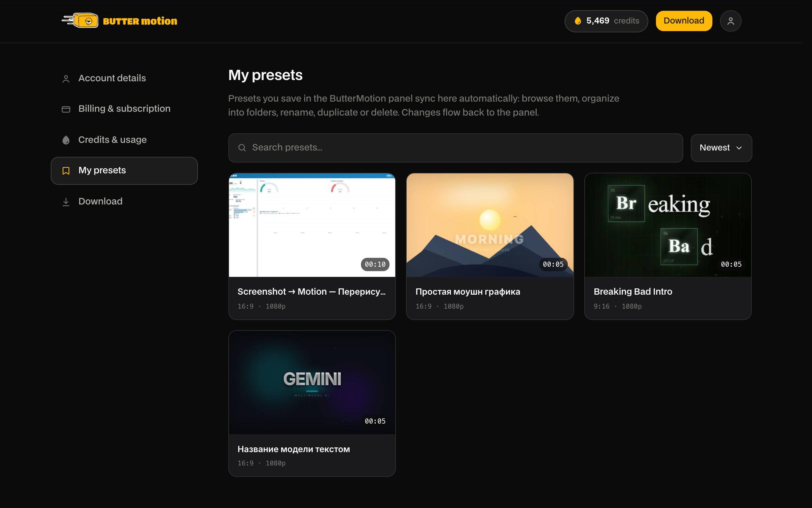This screenshot has height=508, width=812.
Task: Click the My presets bookmark icon
Action: (x=66, y=171)
